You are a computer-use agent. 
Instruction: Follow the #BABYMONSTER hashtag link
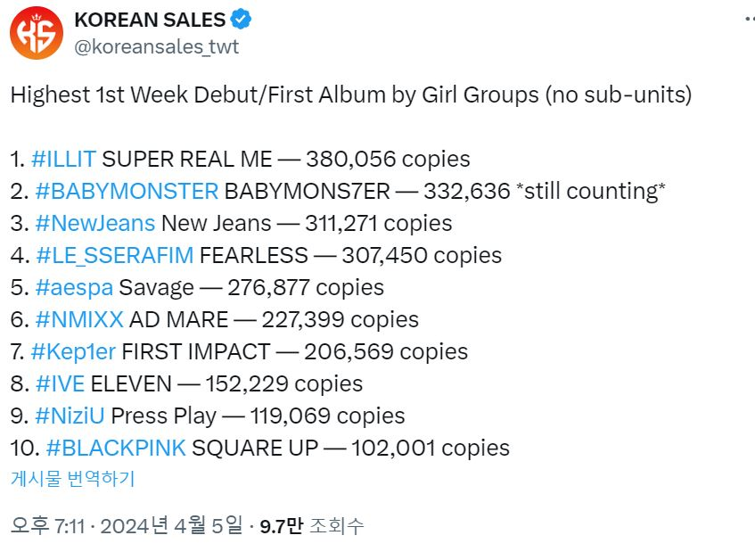point(127,192)
